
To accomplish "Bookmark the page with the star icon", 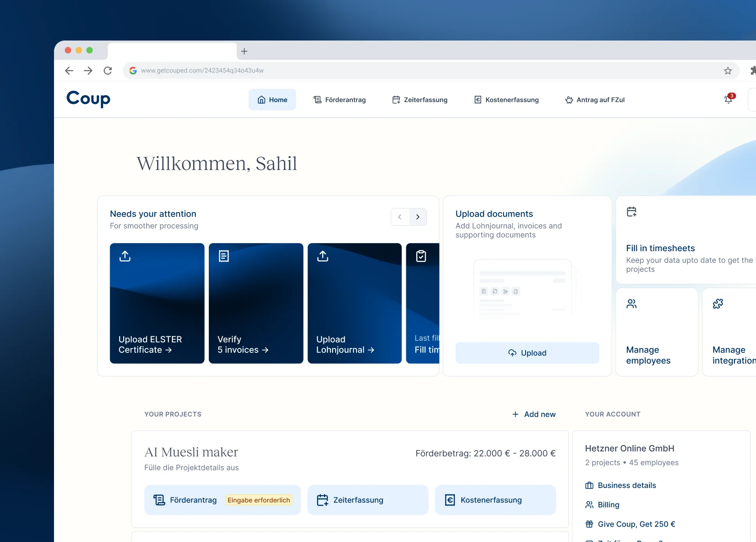I will pos(728,71).
